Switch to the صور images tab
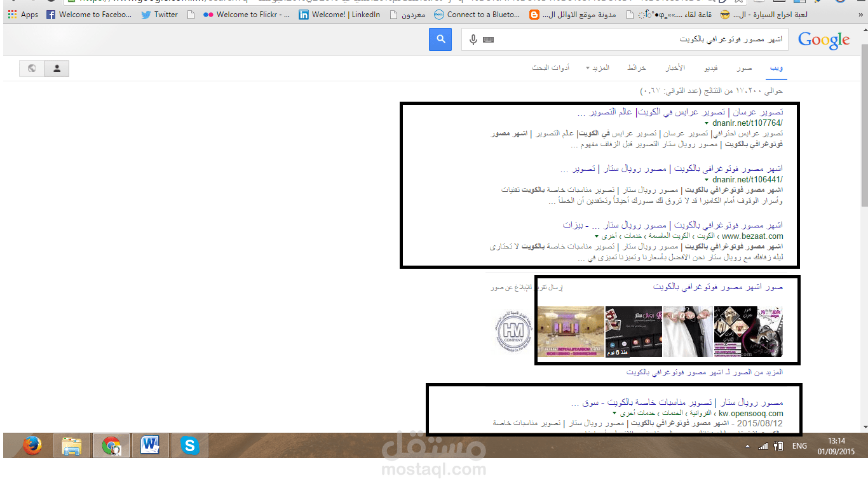The height and width of the screenshot is (488, 868). 744,68
